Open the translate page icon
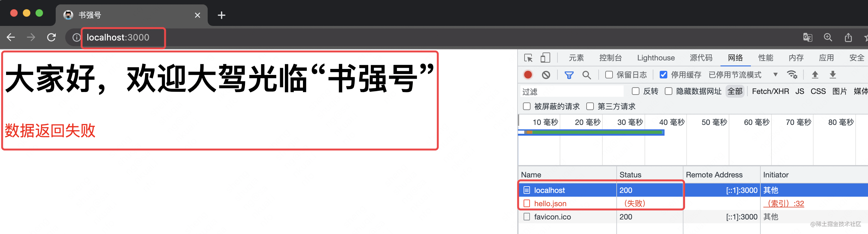This screenshot has width=868, height=234. 807,37
